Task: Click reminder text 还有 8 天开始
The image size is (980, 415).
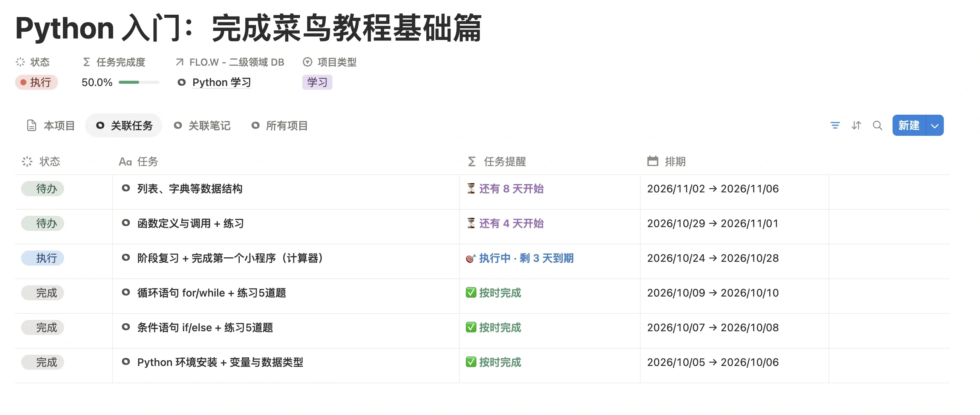Action: pyautogui.click(x=511, y=189)
